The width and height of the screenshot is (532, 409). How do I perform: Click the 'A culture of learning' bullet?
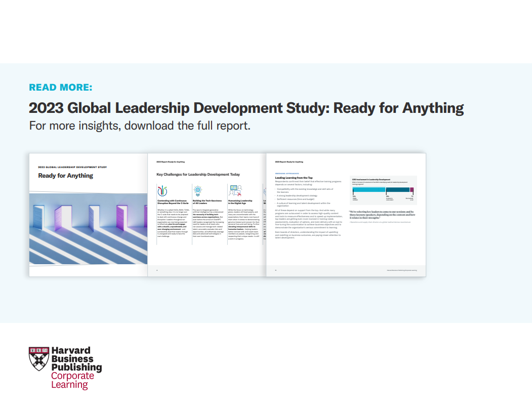pyautogui.click(x=302, y=204)
